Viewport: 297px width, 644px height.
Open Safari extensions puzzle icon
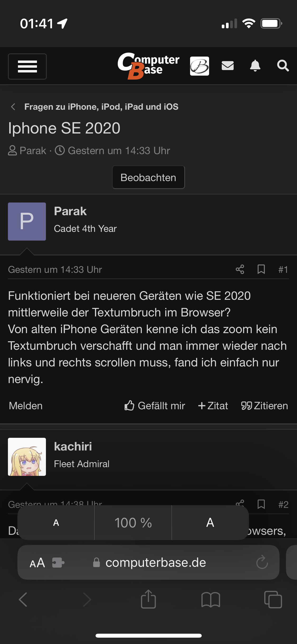[58, 563]
